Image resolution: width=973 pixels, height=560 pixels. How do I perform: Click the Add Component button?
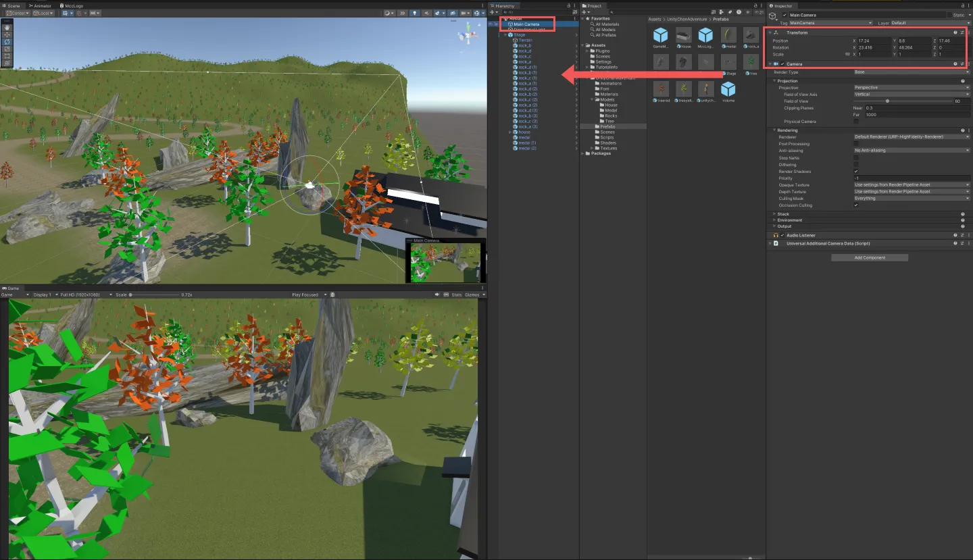coord(869,258)
